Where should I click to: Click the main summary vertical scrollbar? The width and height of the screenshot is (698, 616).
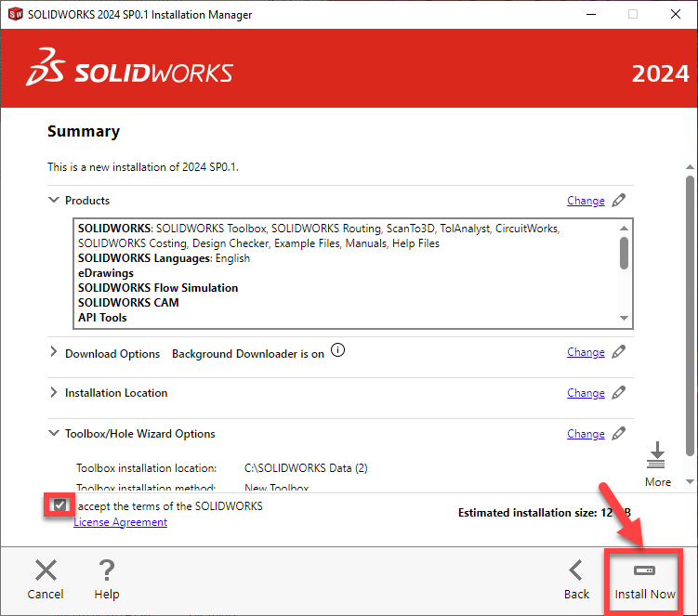[689, 279]
